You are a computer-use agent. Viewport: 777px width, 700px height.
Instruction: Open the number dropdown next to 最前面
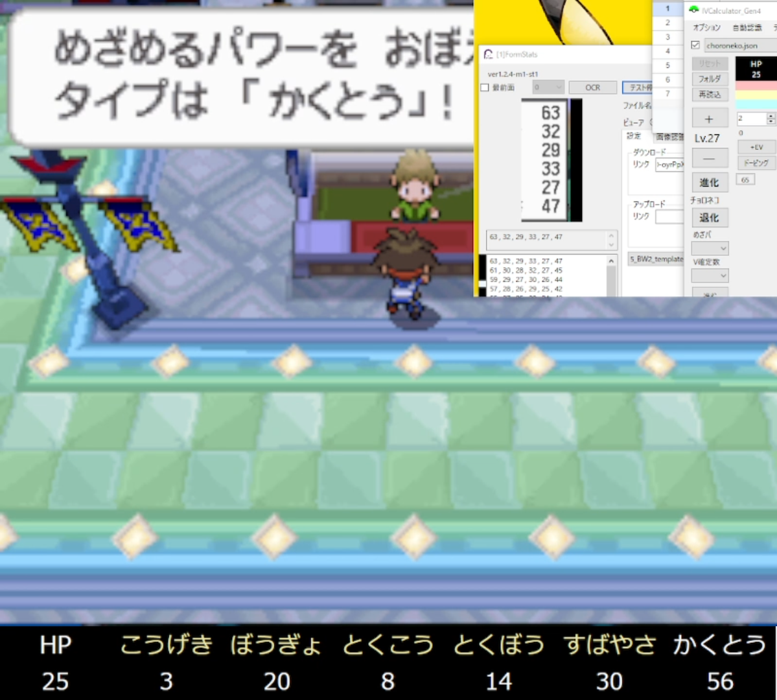coord(548,87)
